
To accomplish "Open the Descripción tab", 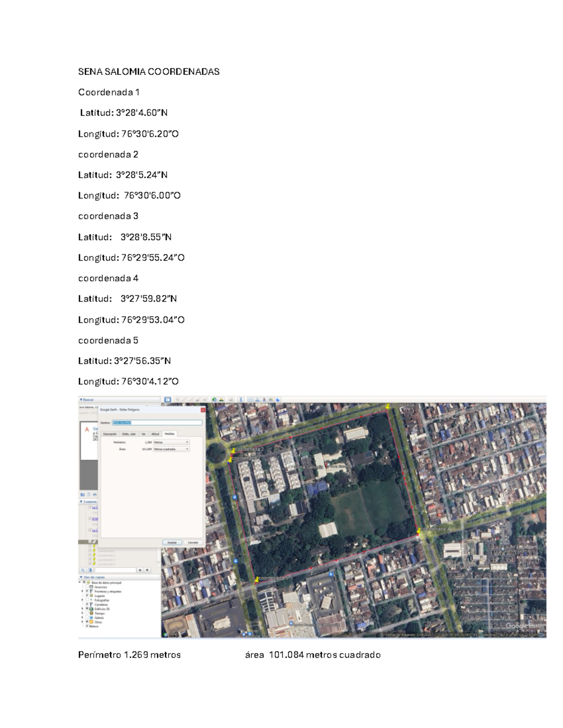I will (110, 434).
